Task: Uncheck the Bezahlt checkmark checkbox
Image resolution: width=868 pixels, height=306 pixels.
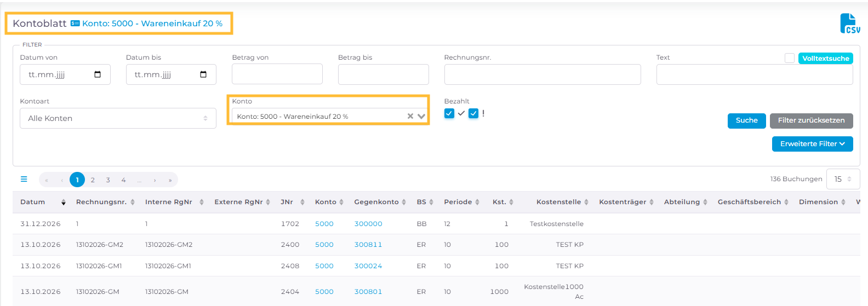Action: pyautogui.click(x=449, y=113)
